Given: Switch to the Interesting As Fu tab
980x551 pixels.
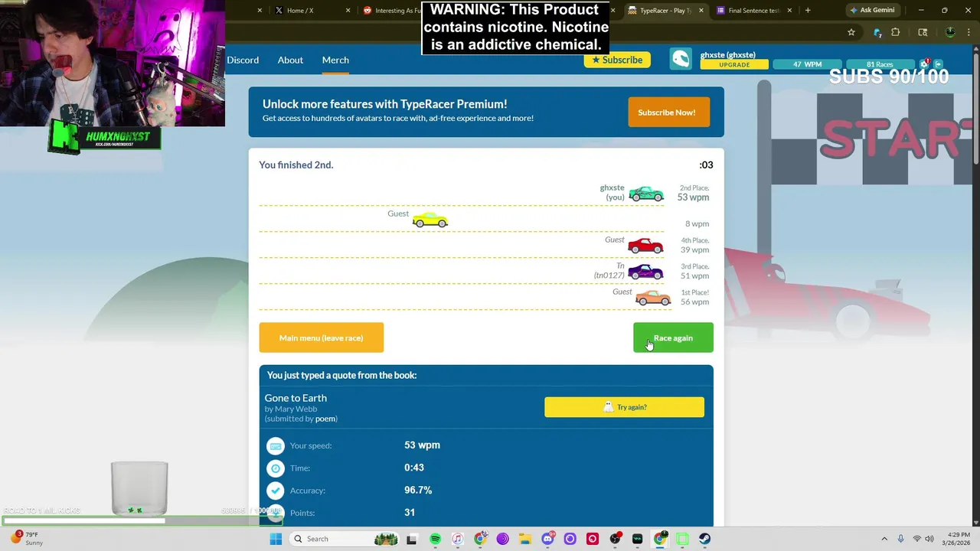Looking at the screenshot, I should (392, 11).
